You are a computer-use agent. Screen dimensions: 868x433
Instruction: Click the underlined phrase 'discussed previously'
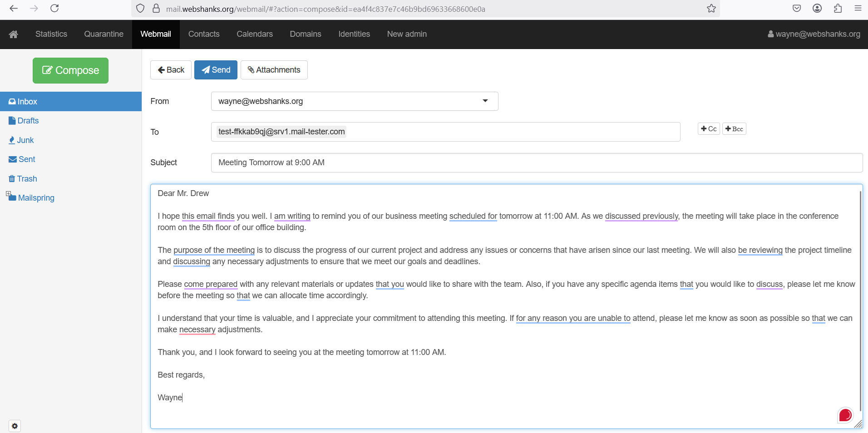tap(641, 216)
